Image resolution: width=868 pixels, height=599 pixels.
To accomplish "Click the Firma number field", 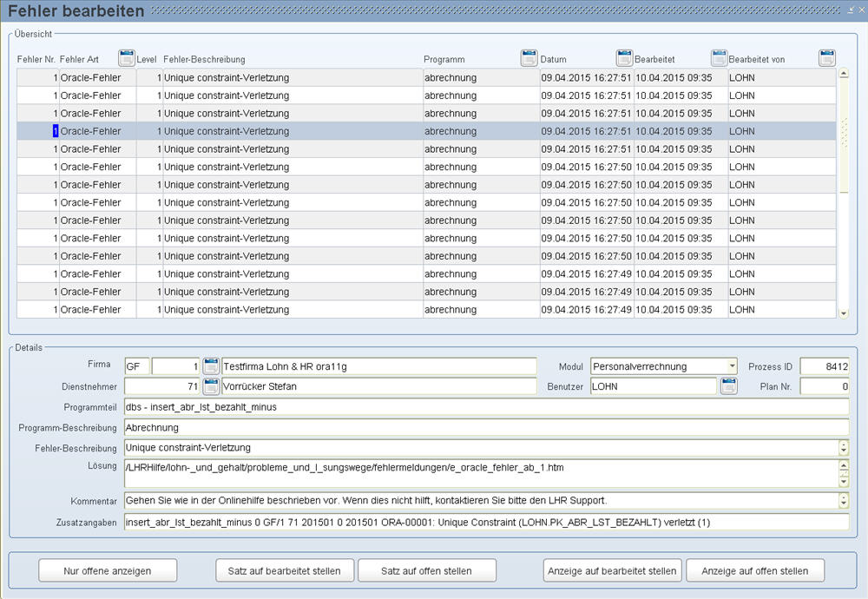I will coord(175,366).
